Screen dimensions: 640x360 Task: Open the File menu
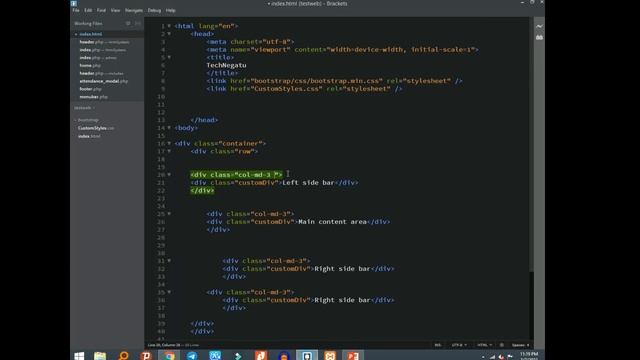[76, 10]
